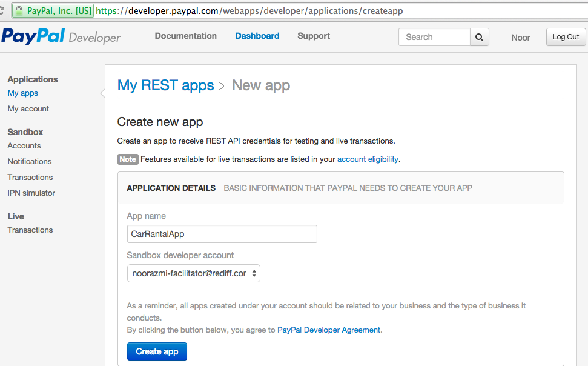Open the Sandbox developer account dropdown

click(x=194, y=273)
